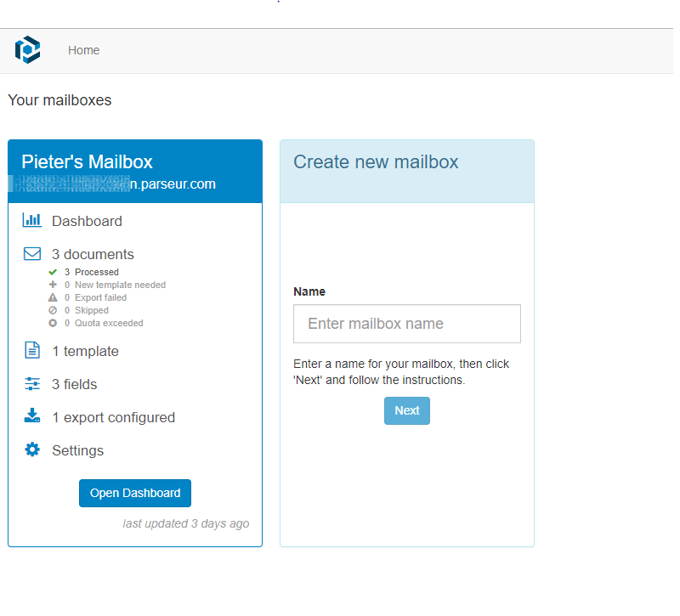Click the Name field label

(309, 291)
